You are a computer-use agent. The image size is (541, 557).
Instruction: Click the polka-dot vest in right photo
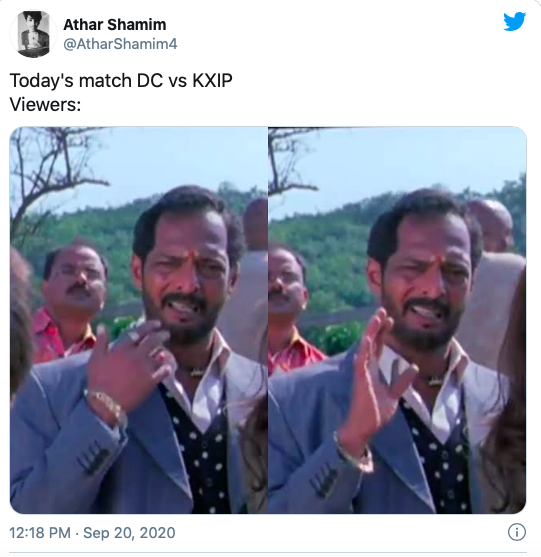(x=439, y=455)
